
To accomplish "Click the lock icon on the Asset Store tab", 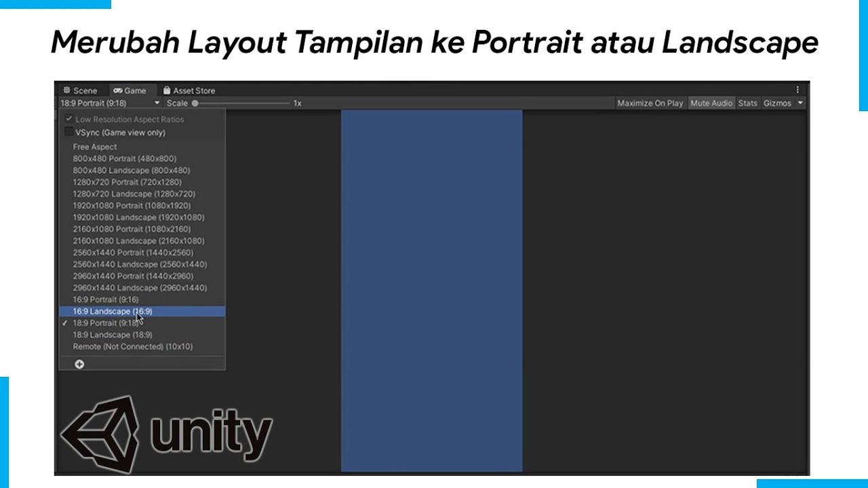I will pyautogui.click(x=167, y=90).
